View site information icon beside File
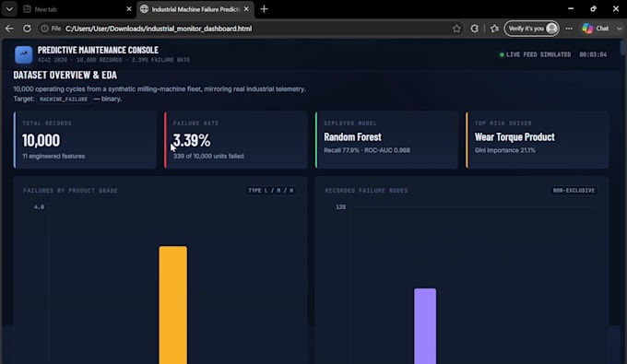The height and width of the screenshot is (364, 627). pyautogui.click(x=45, y=29)
